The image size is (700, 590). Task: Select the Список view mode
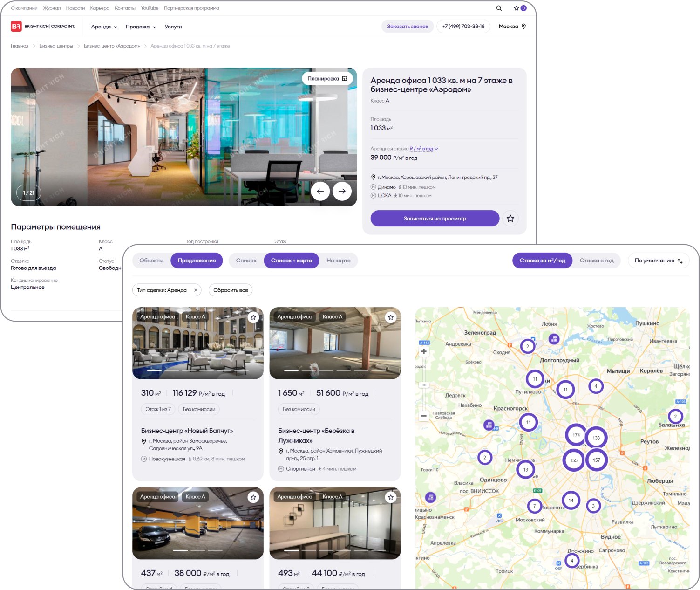coord(246,261)
